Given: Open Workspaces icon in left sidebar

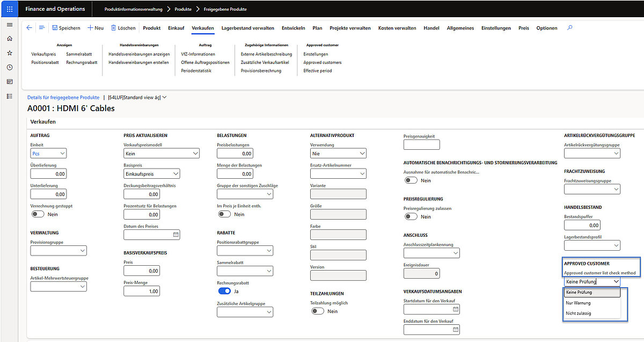Looking at the screenshot, I should 10,82.
